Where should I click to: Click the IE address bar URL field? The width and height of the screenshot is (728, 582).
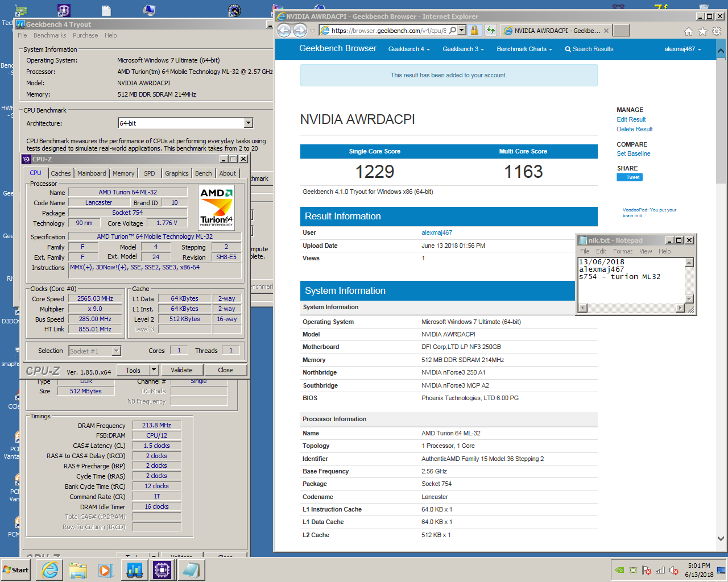[x=388, y=31]
